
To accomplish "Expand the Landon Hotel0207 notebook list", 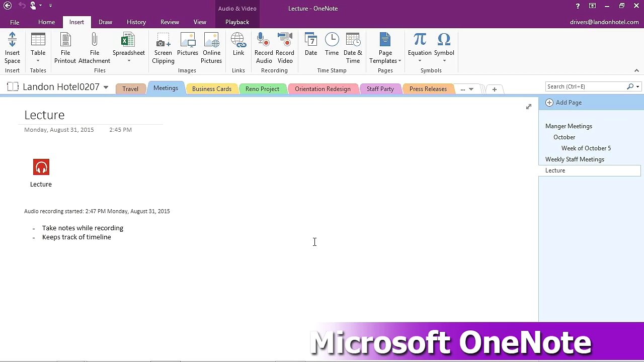I will (106, 87).
